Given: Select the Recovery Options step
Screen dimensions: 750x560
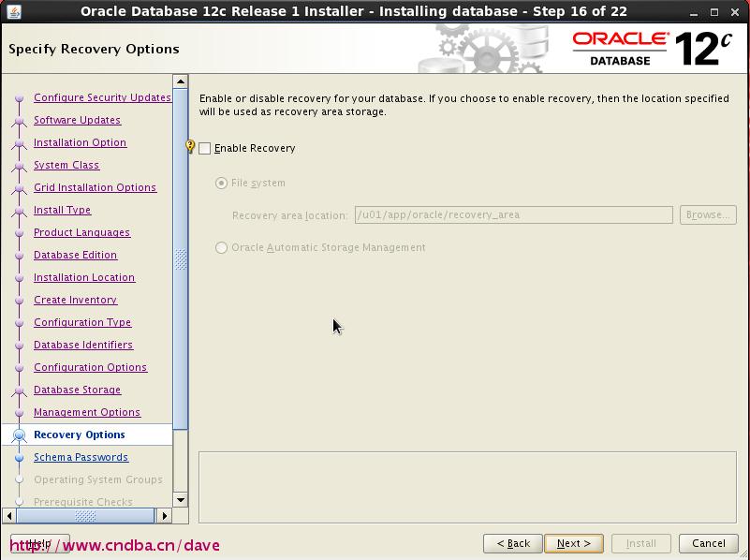Looking at the screenshot, I should pyautogui.click(x=80, y=435).
